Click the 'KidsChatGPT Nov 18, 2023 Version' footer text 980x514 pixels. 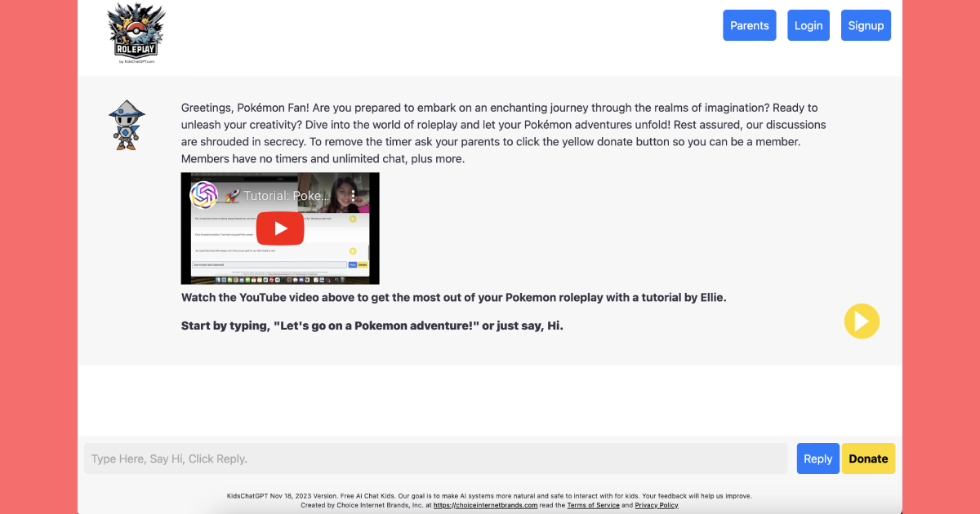(x=489, y=495)
